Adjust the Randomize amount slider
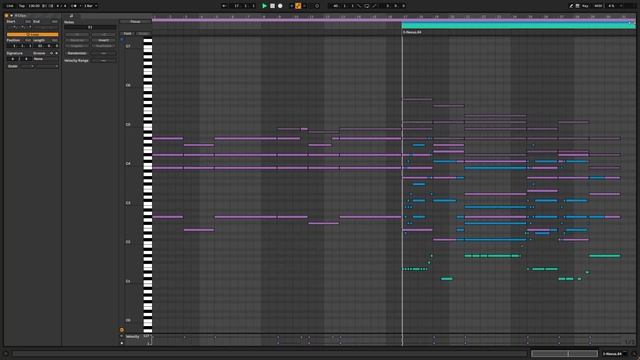 tap(103, 53)
